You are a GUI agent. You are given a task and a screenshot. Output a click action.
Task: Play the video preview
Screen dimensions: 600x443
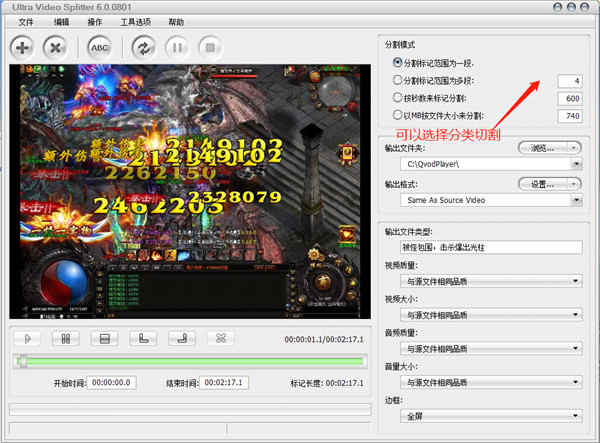tap(27, 339)
